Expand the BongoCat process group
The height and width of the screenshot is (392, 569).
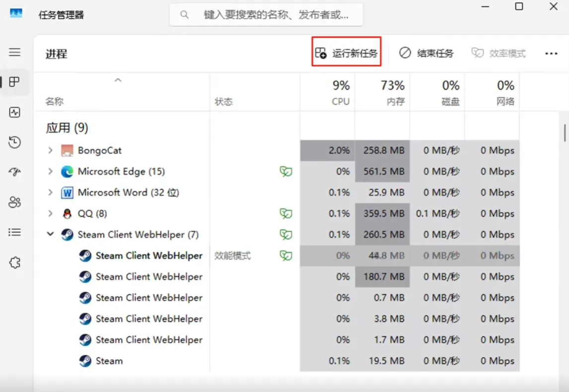pyautogui.click(x=51, y=150)
